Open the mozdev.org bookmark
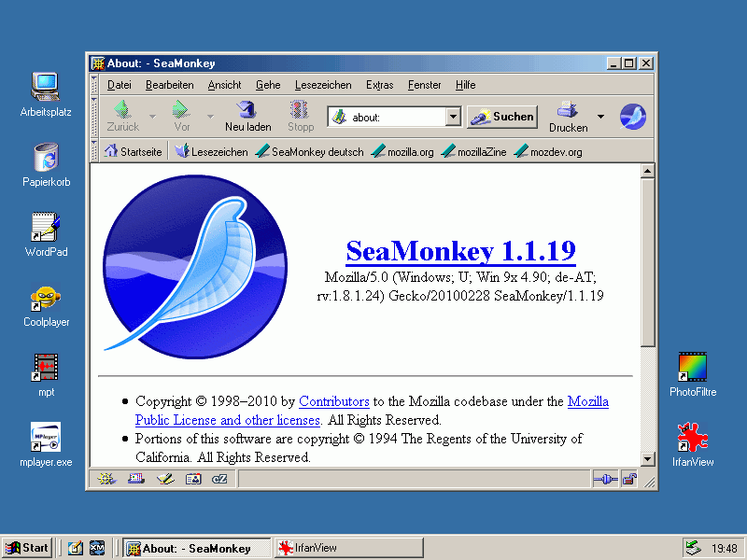The height and width of the screenshot is (560, 747). pyautogui.click(x=548, y=151)
